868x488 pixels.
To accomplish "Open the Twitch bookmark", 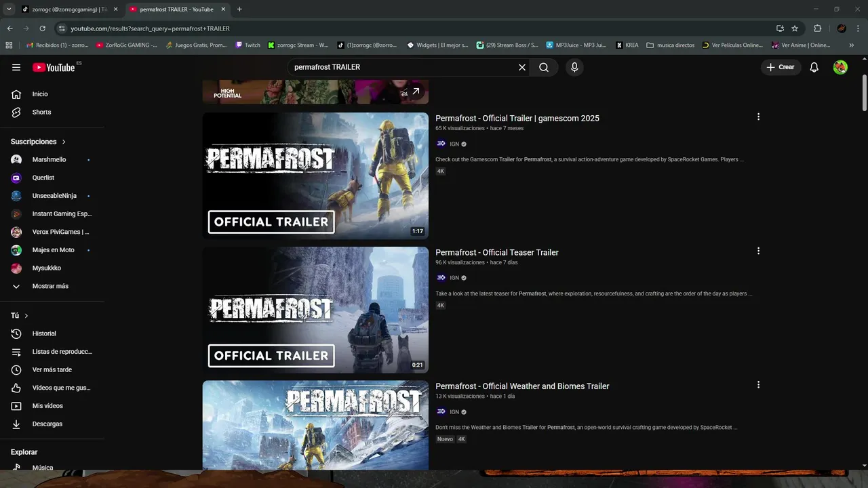I will 248,45.
